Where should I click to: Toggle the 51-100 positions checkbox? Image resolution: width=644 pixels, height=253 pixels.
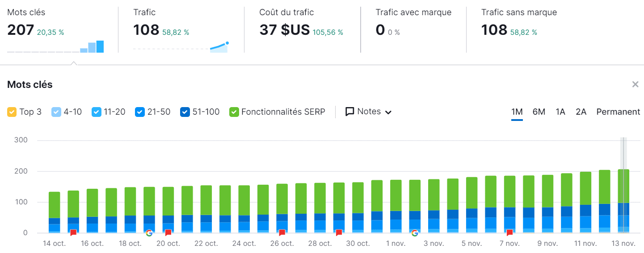pyautogui.click(x=185, y=112)
